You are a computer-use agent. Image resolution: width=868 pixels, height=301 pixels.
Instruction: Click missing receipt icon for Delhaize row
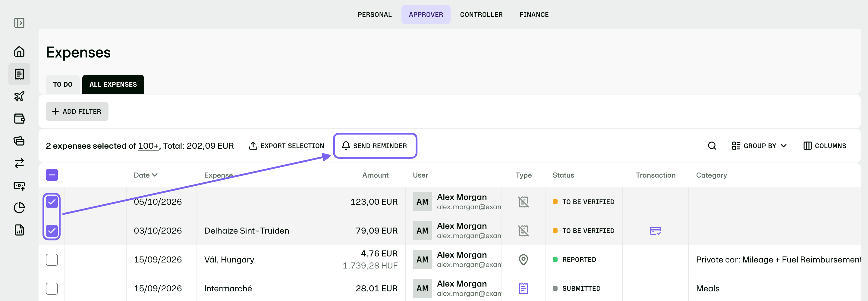coord(523,231)
